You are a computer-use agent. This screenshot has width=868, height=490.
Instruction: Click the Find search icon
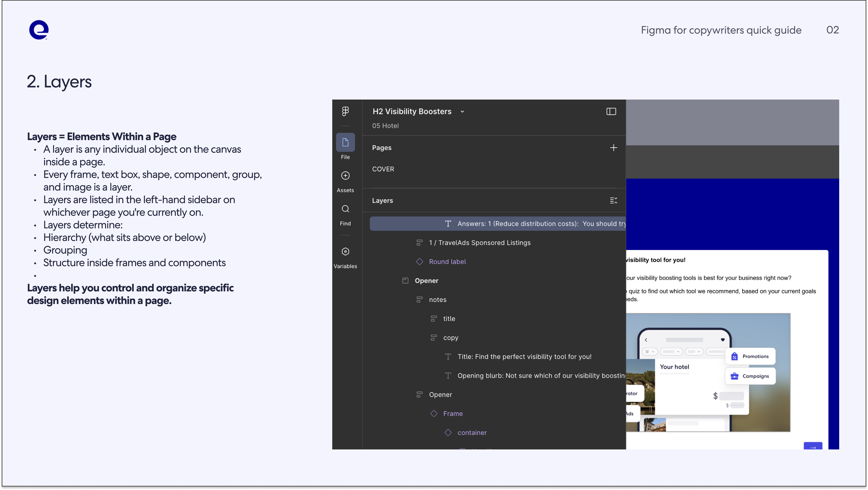click(x=345, y=209)
